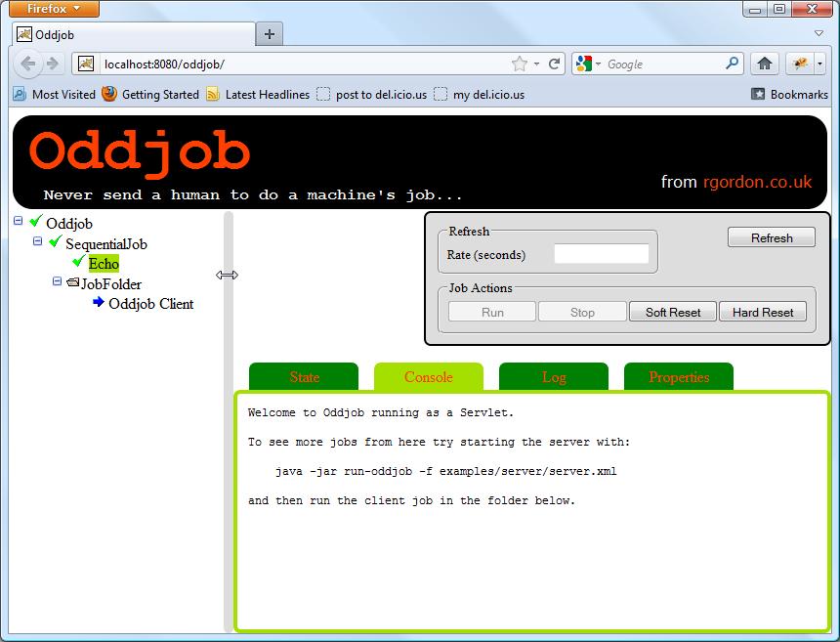Collapse the Oddjob root tree node

(19, 221)
